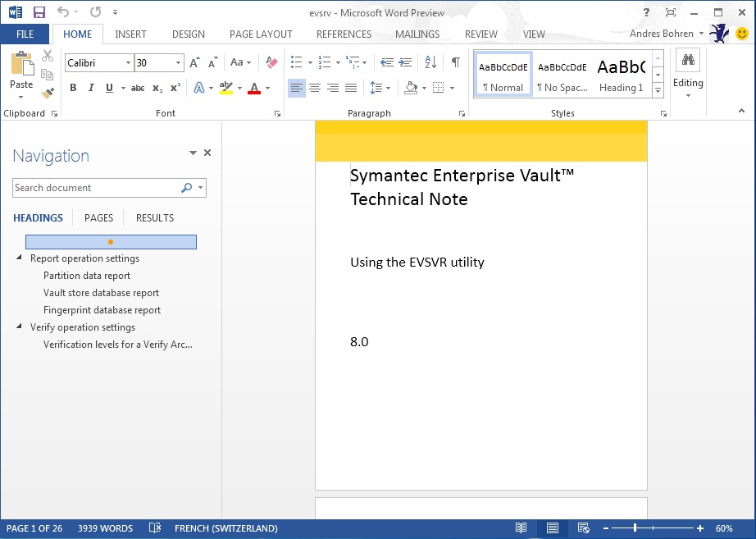Open Navigation search options dropdown
The height and width of the screenshot is (539, 756).
(x=201, y=188)
